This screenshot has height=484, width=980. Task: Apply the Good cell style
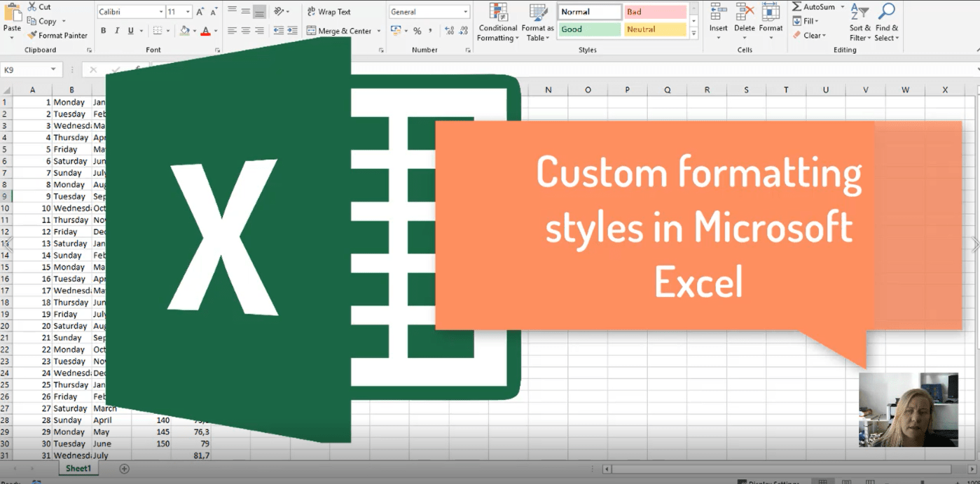(x=589, y=29)
